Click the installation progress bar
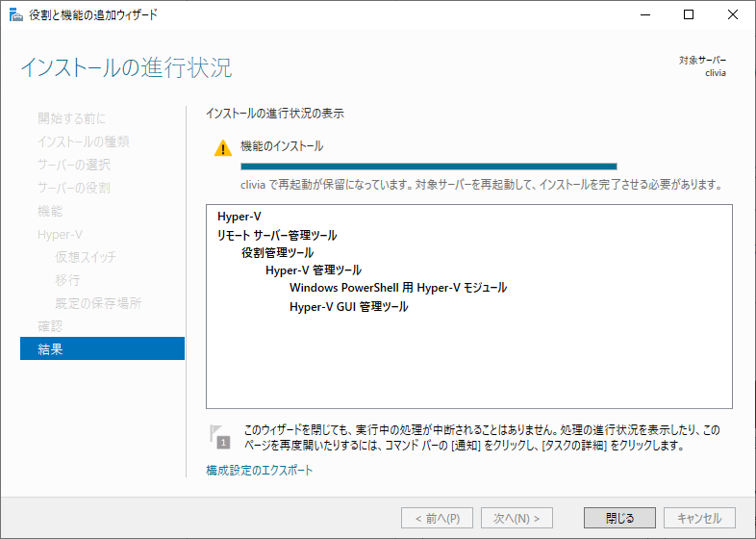Image resolution: width=756 pixels, height=539 pixels. pos(429,167)
